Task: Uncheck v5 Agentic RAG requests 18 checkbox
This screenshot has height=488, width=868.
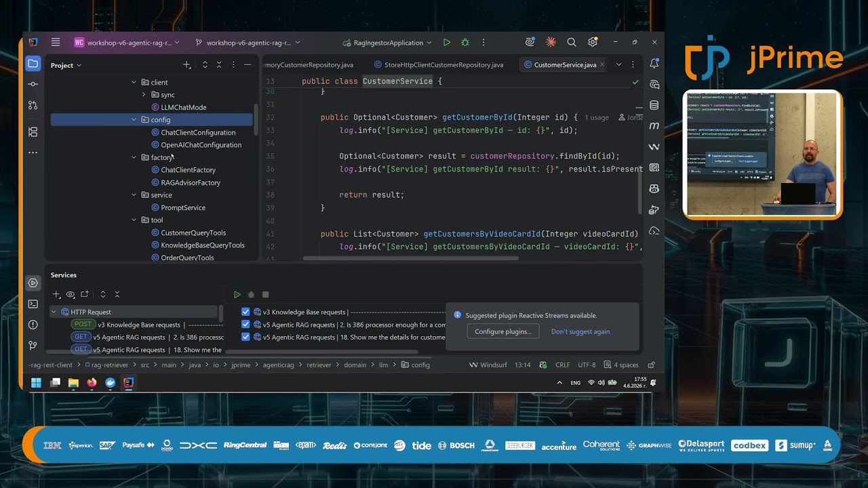Action: (245, 337)
